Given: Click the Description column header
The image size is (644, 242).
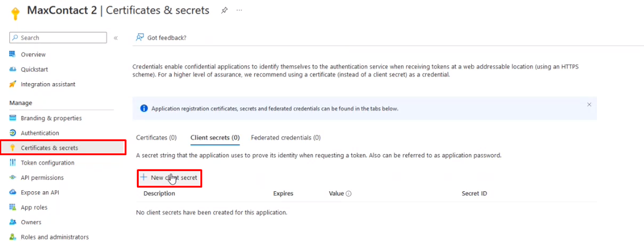Looking at the screenshot, I should 159,194.
